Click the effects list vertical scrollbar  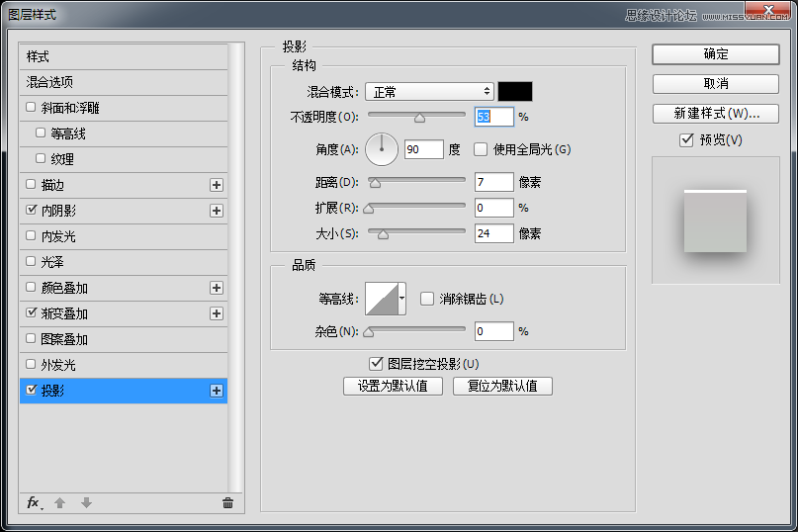pyautogui.click(x=234, y=268)
